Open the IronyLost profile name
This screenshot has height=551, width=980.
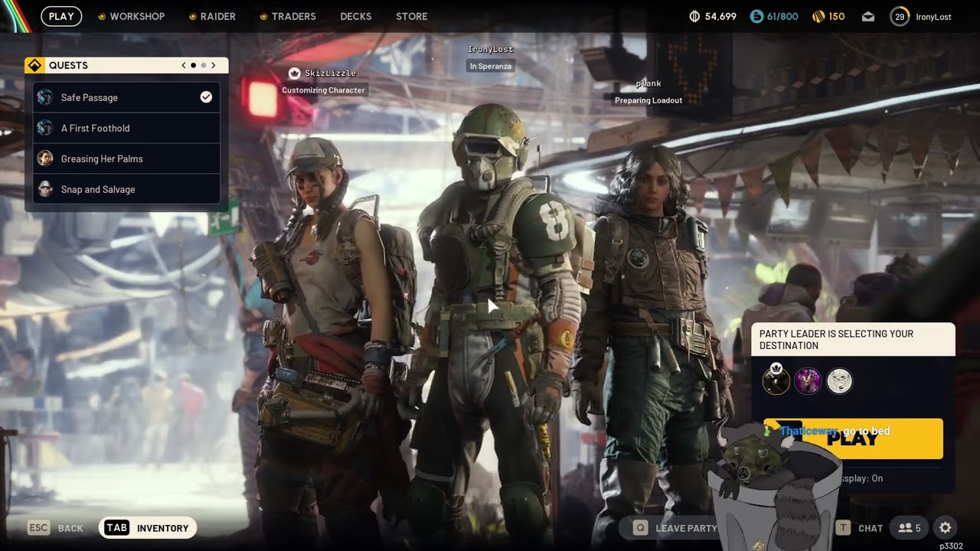click(933, 17)
